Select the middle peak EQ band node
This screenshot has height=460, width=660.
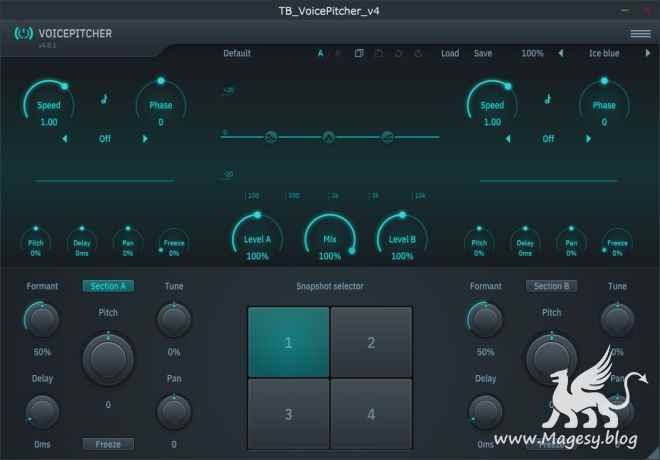click(x=329, y=137)
